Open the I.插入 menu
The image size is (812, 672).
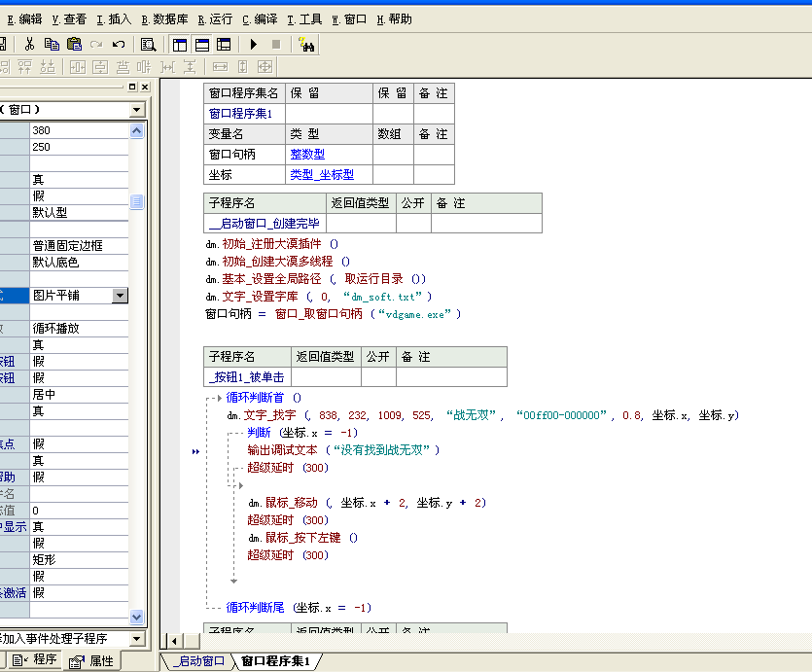[114, 19]
